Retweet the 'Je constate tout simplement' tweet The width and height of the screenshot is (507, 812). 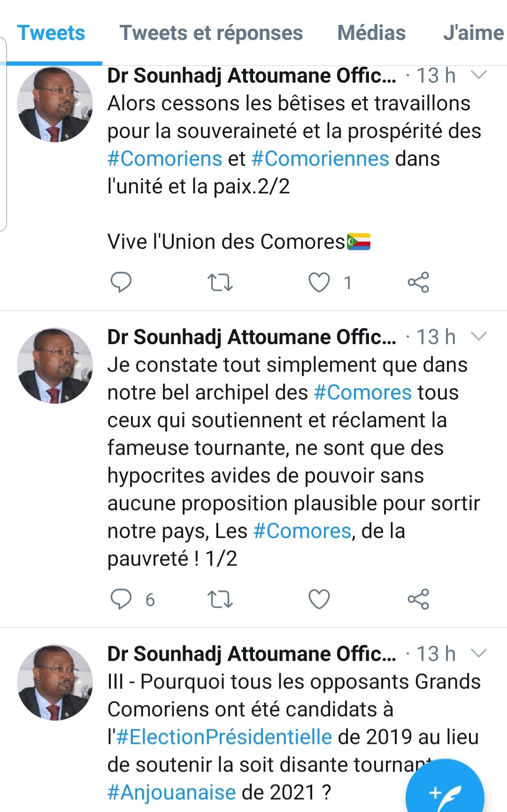click(x=220, y=599)
